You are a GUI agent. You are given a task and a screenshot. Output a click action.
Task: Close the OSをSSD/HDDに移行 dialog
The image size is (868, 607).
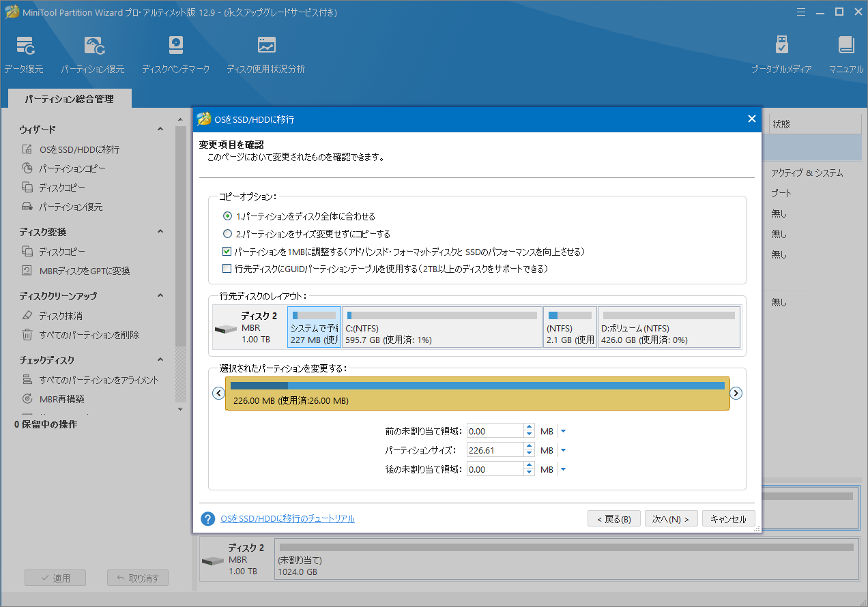point(752,119)
